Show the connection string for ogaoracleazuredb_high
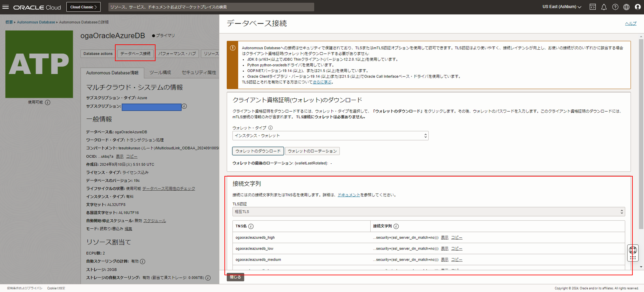 click(x=445, y=238)
